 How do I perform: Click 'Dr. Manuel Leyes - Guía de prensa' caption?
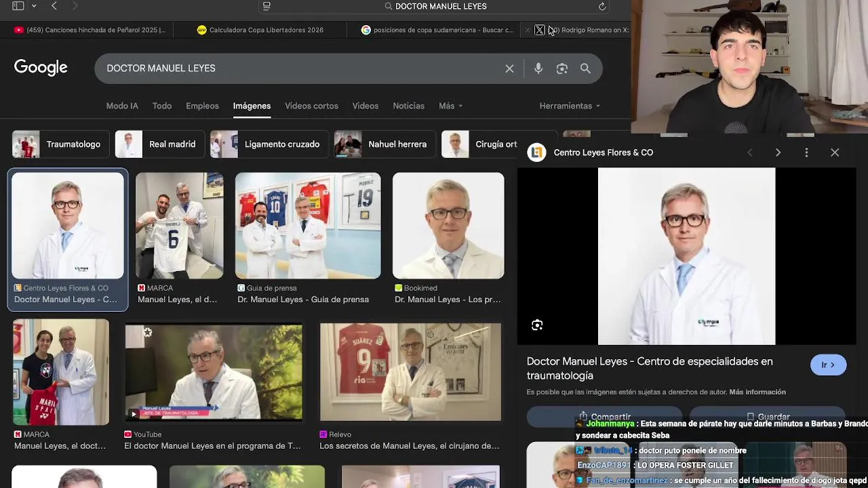[303, 300]
